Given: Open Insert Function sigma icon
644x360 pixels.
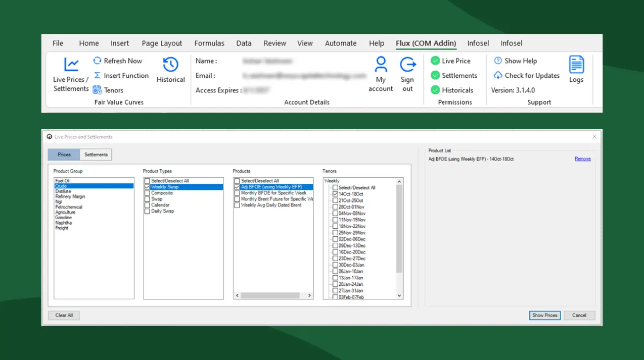Looking at the screenshot, I should point(97,75).
